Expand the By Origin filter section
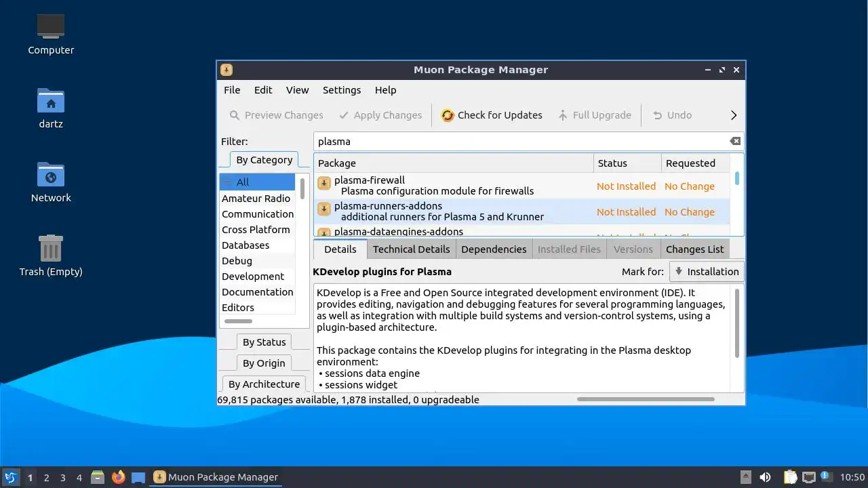 [264, 363]
